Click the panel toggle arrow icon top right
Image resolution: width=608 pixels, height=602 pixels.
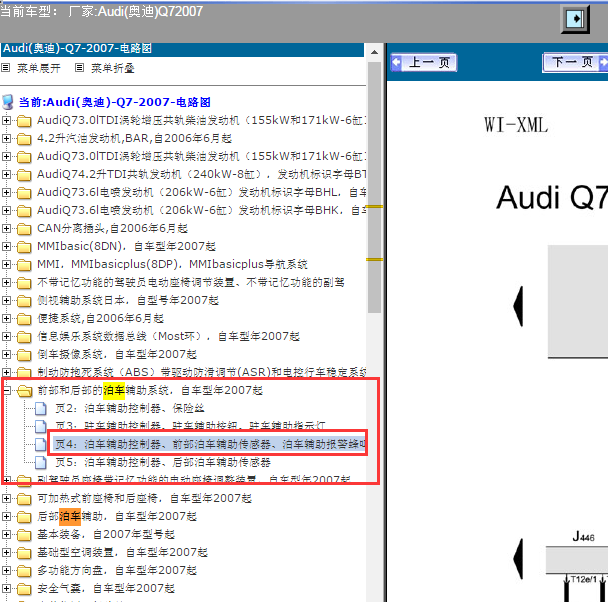point(575,19)
